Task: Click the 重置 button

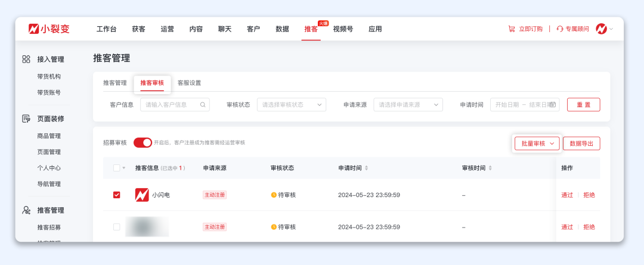Action: 583,105
